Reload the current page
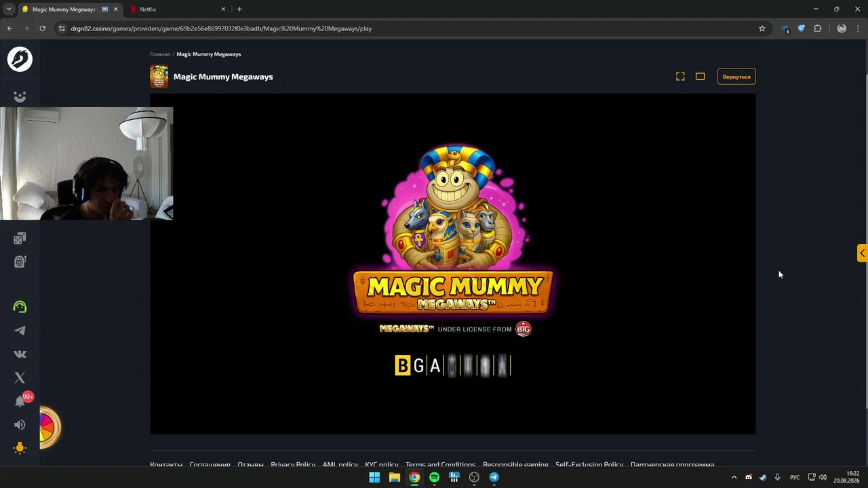 coord(42,28)
